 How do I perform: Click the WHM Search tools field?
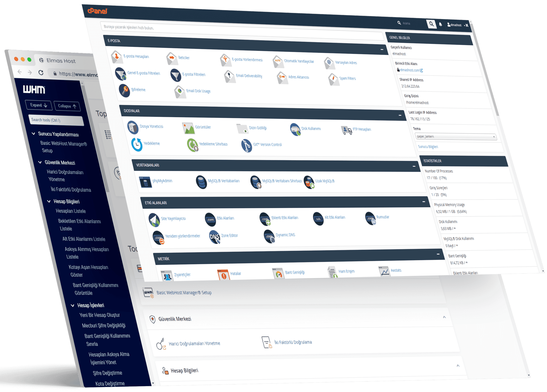tap(56, 120)
